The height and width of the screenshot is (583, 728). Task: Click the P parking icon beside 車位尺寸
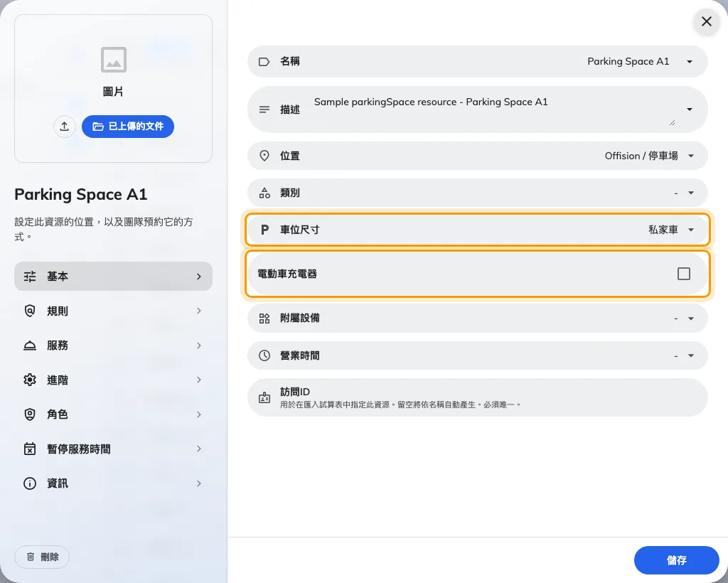click(x=264, y=230)
